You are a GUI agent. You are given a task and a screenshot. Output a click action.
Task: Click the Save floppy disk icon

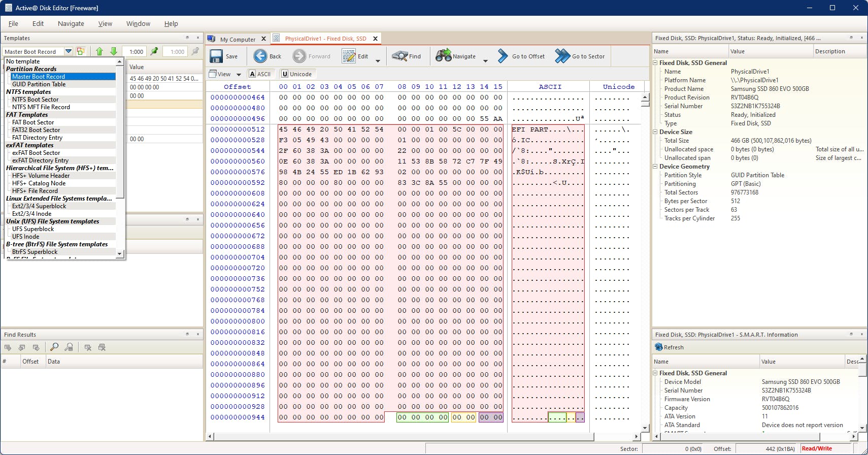216,56
